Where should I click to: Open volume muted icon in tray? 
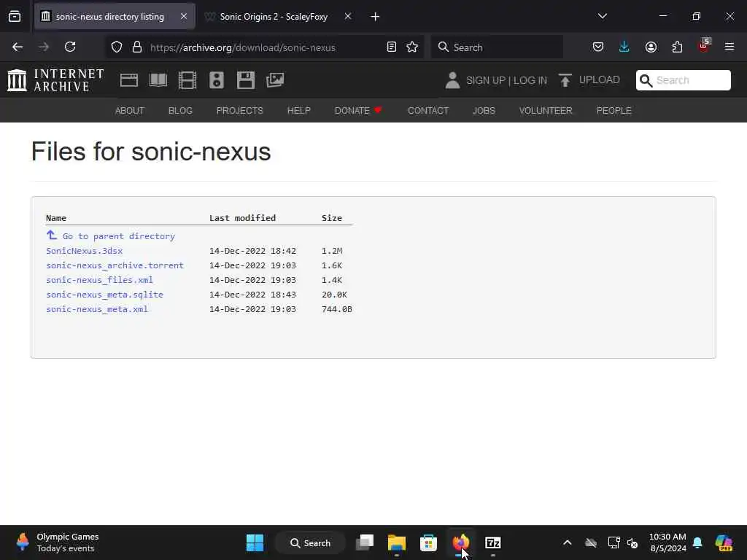[x=632, y=542]
